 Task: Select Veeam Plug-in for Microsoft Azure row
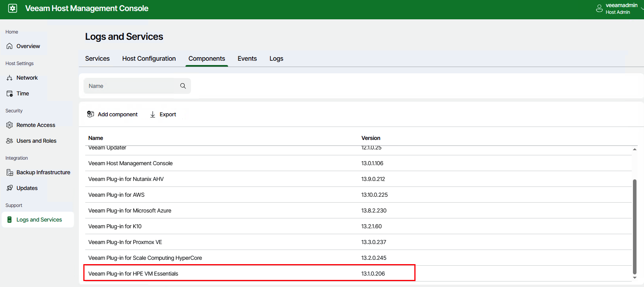(358, 211)
